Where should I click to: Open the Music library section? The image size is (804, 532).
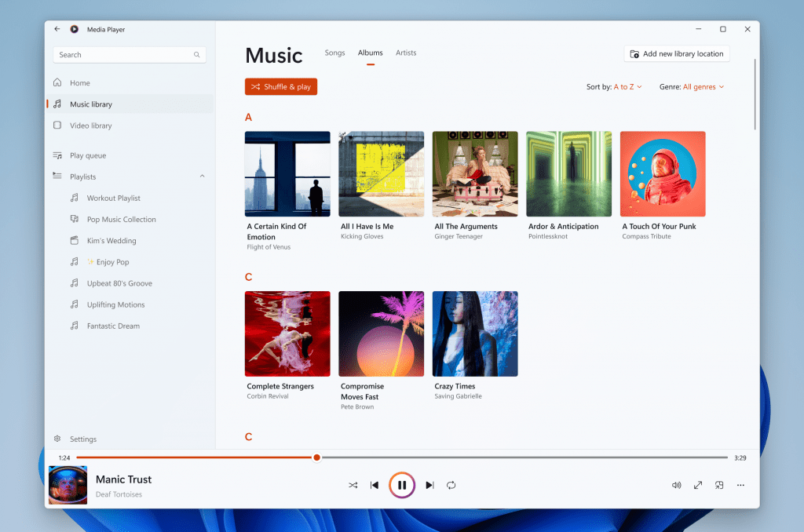coord(130,104)
